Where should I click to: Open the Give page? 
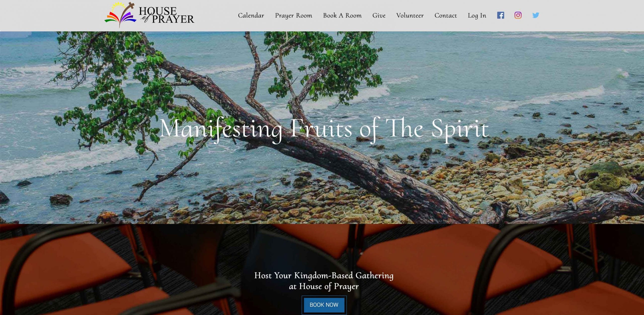(379, 16)
